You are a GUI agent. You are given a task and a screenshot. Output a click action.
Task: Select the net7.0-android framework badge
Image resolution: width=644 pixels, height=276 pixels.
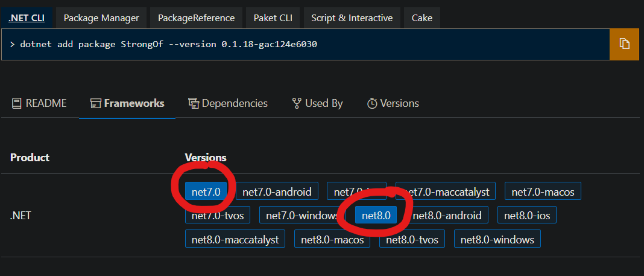click(x=277, y=191)
